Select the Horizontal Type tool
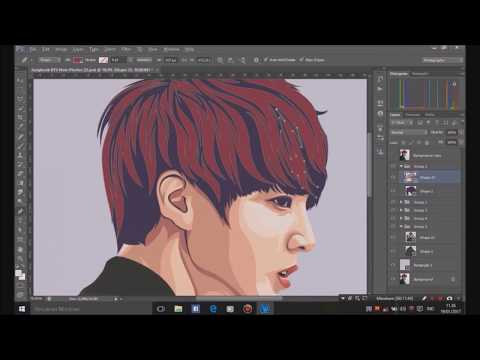The image size is (480, 360). tap(20, 221)
